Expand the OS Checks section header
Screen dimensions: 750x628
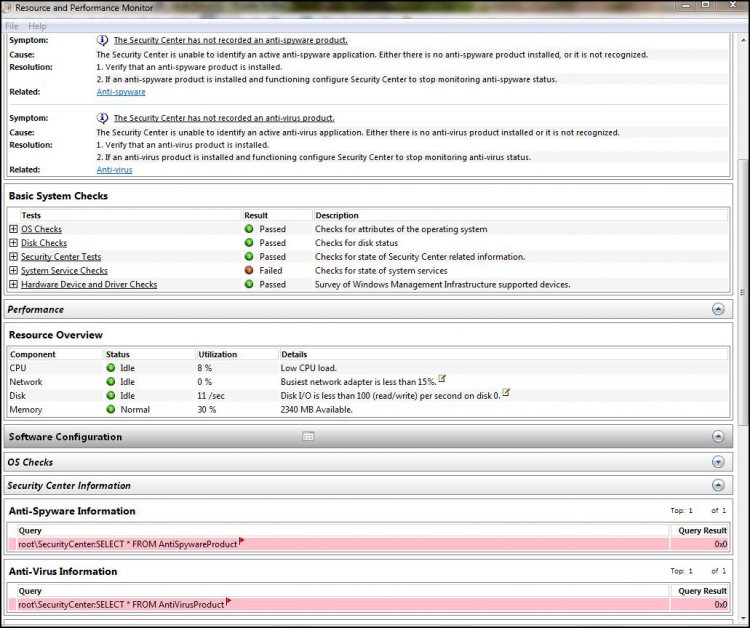tap(718, 462)
